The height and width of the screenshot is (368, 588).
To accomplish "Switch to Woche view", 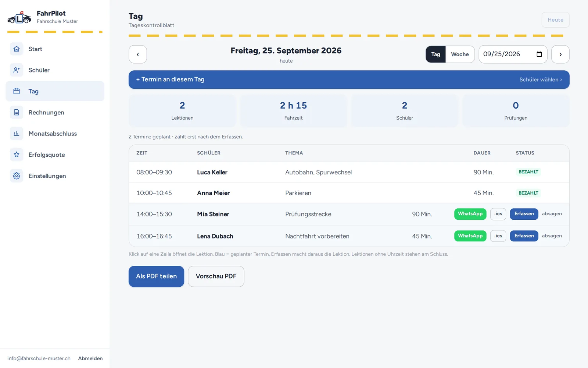I will point(460,54).
